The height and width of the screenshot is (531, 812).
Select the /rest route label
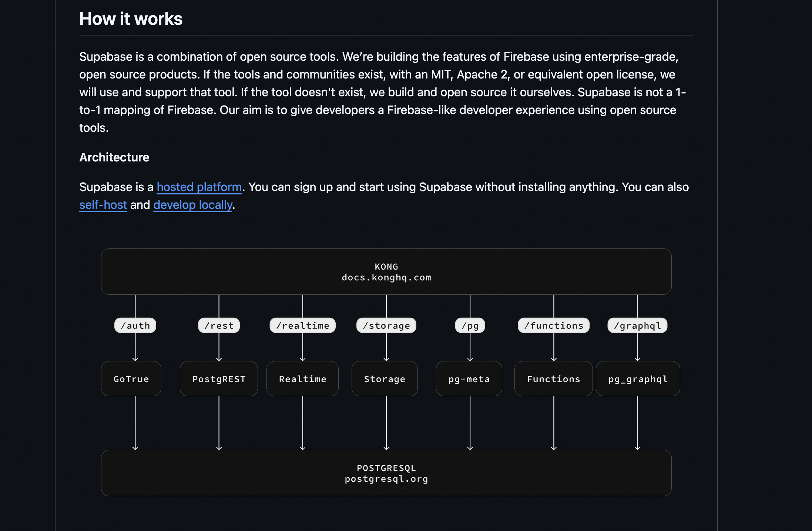pos(219,325)
